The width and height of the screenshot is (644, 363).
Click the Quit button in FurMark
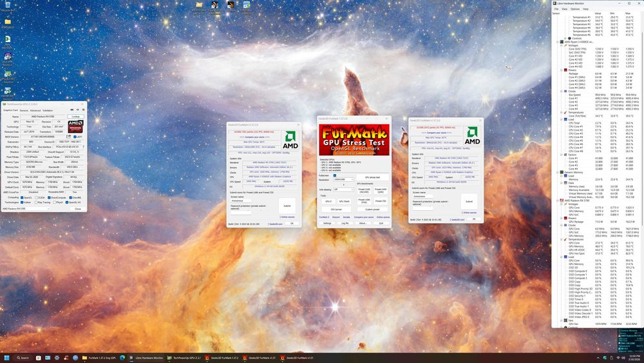coord(381,223)
